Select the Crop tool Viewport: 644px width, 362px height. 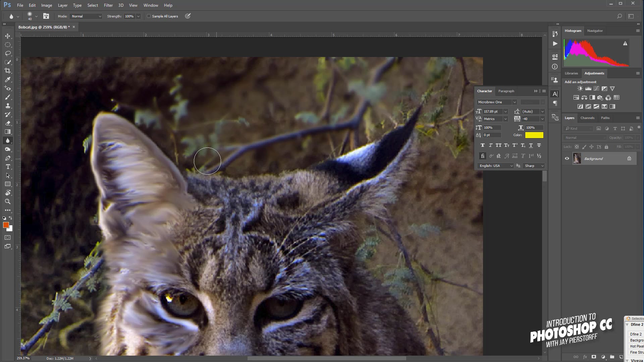(x=8, y=71)
